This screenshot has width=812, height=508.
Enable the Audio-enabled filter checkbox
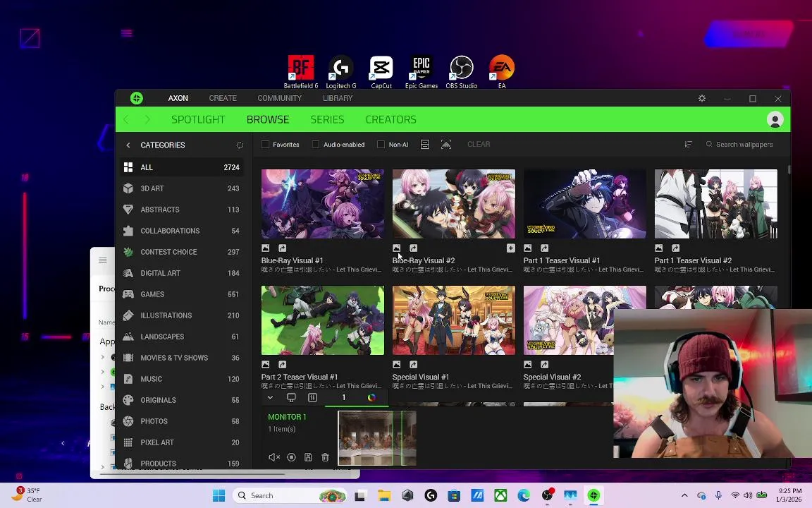click(x=315, y=145)
